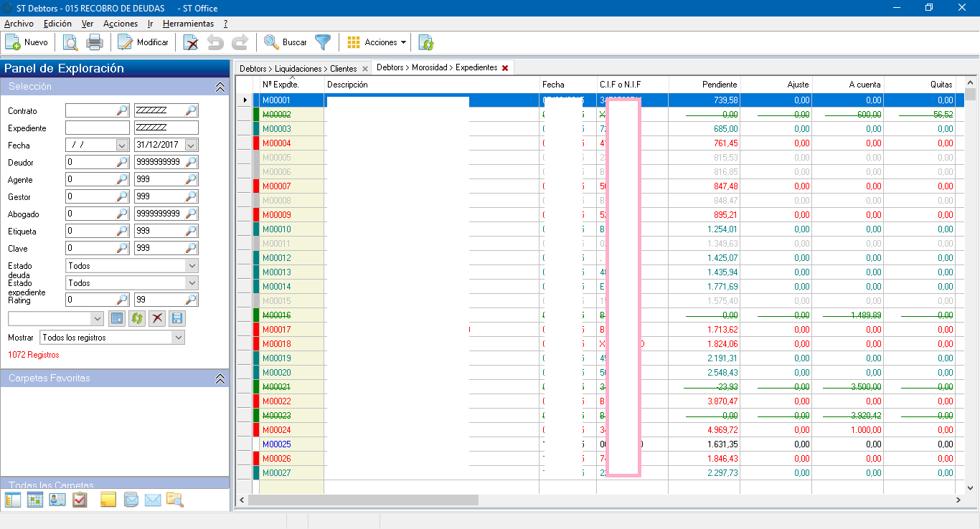Screen dimensions: 980x529
Task: Click the Deudor from-field lookup magnifier
Action: click(123, 163)
